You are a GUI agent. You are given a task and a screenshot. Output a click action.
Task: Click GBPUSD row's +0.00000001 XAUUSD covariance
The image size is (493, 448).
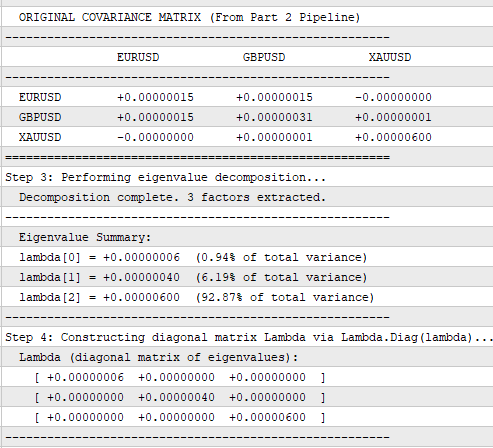[393, 117]
